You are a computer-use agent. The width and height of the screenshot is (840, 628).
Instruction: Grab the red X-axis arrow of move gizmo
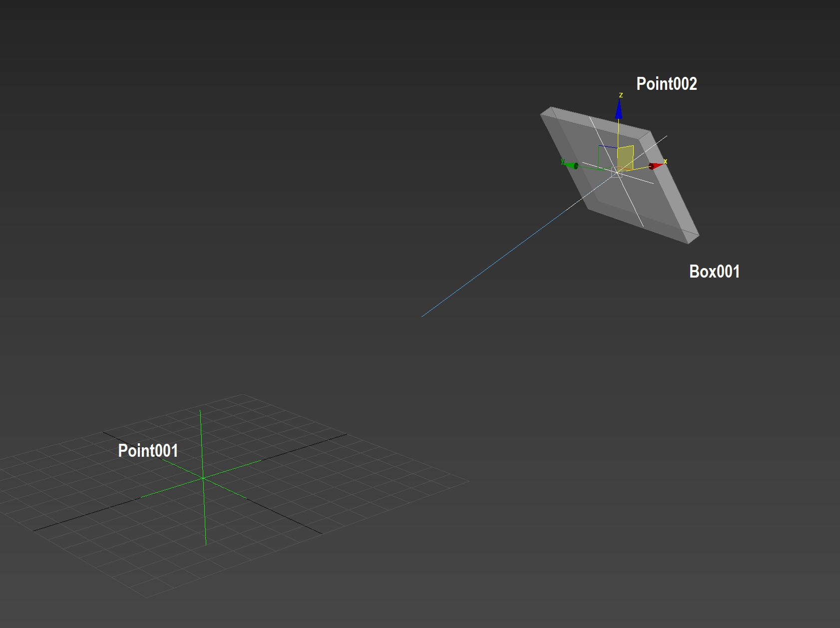pyautogui.click(x=656, y=166)
